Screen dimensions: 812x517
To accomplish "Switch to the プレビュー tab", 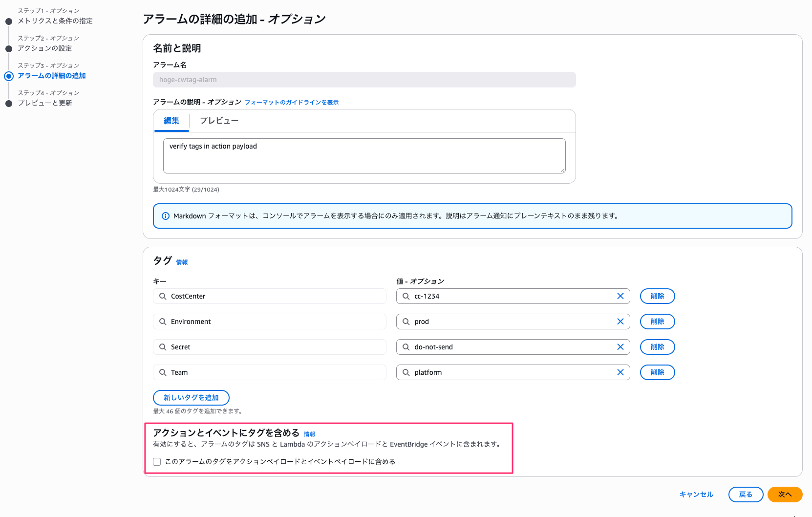I will coord(219,121).
